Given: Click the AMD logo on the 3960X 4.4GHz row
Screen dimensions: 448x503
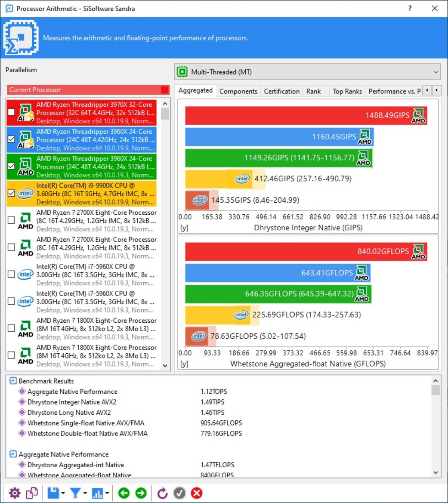Looking at the screenshot, I should [x=25, y=166].
